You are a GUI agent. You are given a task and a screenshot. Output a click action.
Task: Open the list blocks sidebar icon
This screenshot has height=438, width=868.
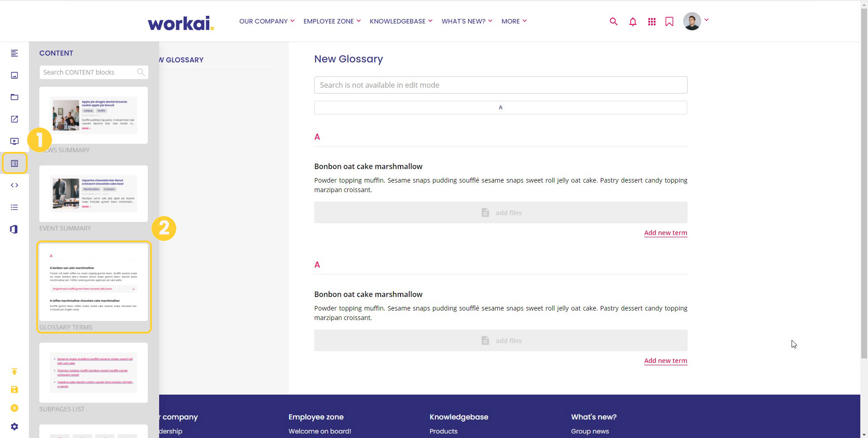14,207
